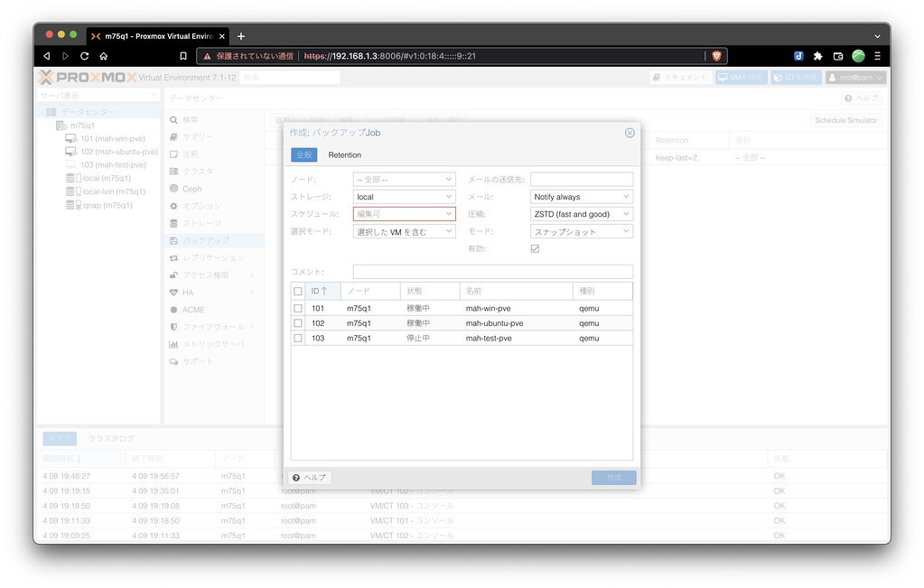
Task: Open the ZSTD compression dropdown
Action: click(x=582, y=214)
